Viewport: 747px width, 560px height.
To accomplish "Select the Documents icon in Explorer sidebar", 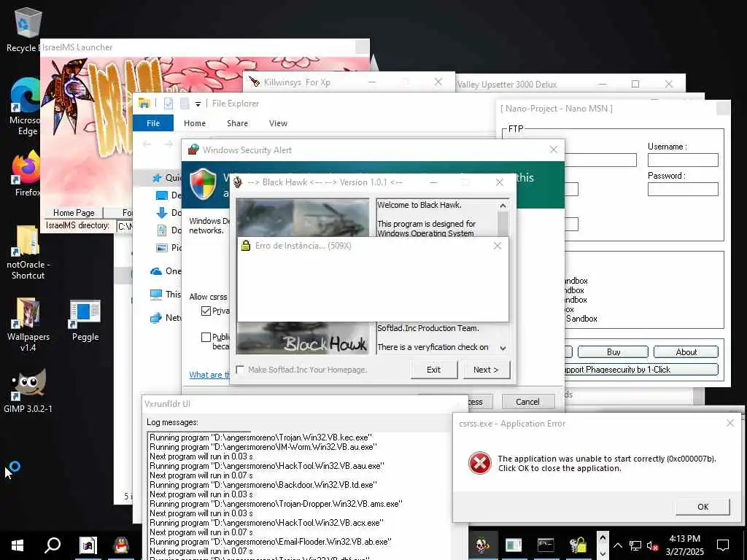I will point(162,230).
